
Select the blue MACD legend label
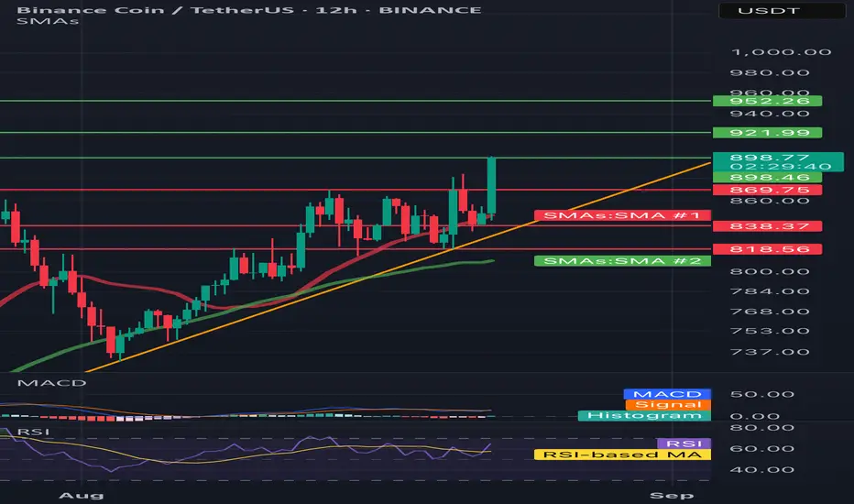tap(667, 394)
